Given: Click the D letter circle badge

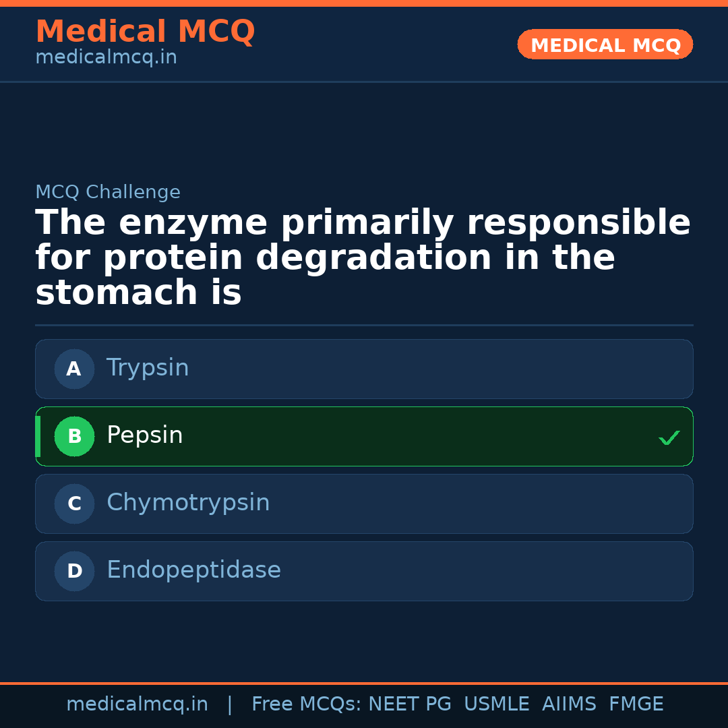Looking at the screenshot, I should pyautogui.click(x=74, y=571).
